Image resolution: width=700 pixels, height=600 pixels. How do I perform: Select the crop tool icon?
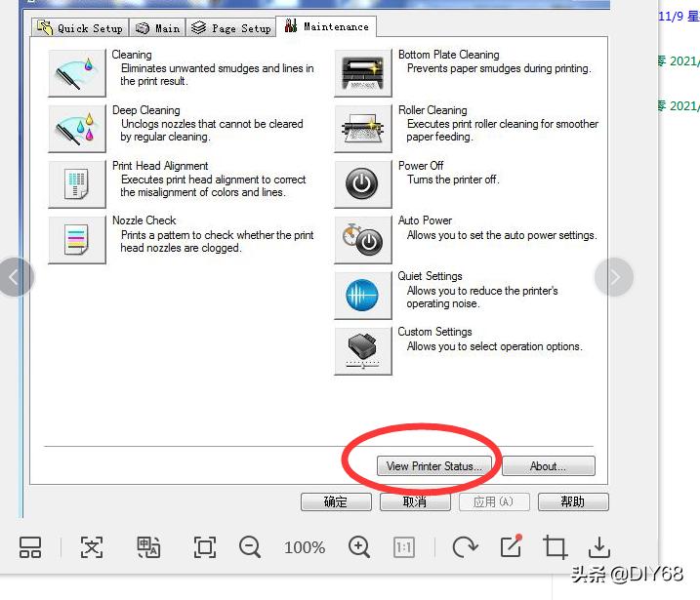point(555,547)
